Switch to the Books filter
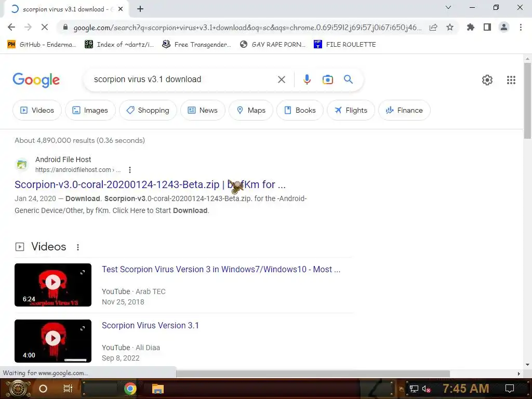532x399 pixels. [x=300, y=110]
